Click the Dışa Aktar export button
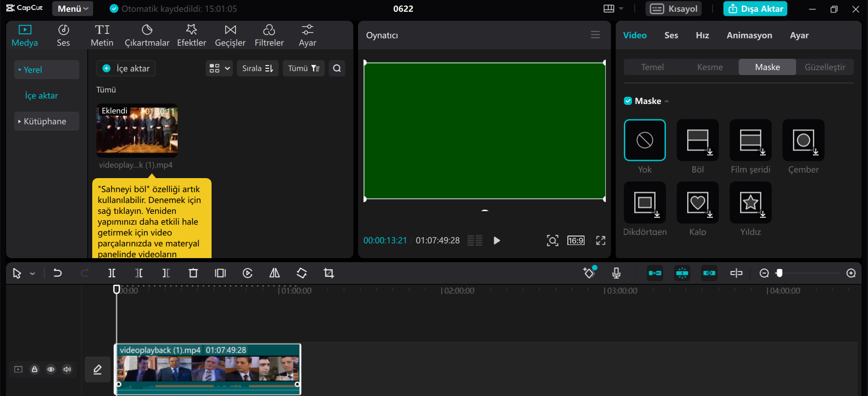This screenshot has width=868, height=396. 755,9
